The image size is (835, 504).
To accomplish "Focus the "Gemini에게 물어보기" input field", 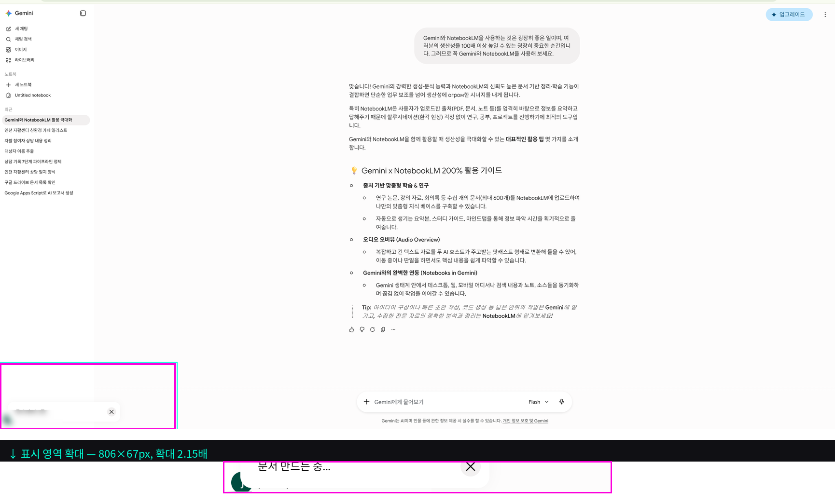I will tap(446, 402).
